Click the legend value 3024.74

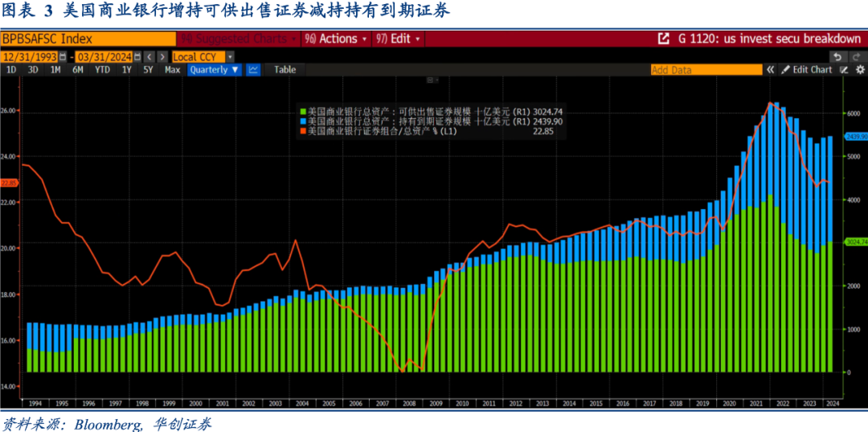click(x=548, y=111)
